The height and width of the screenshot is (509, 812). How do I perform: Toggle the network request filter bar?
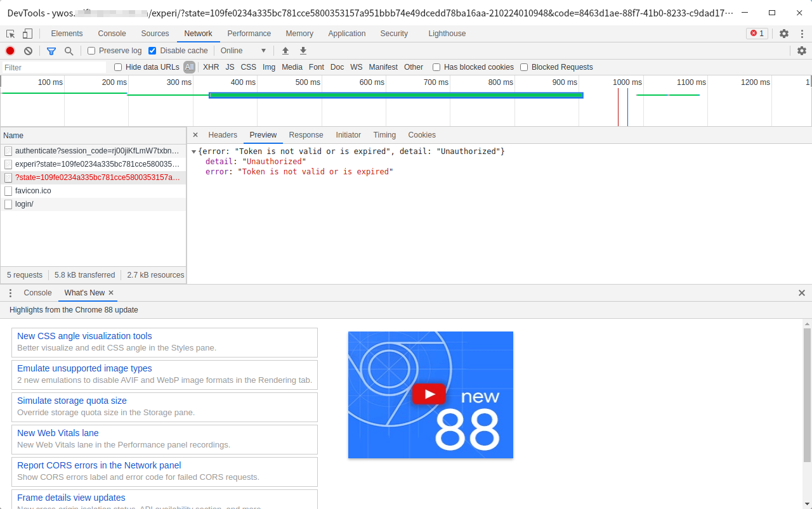click(51, 50)
